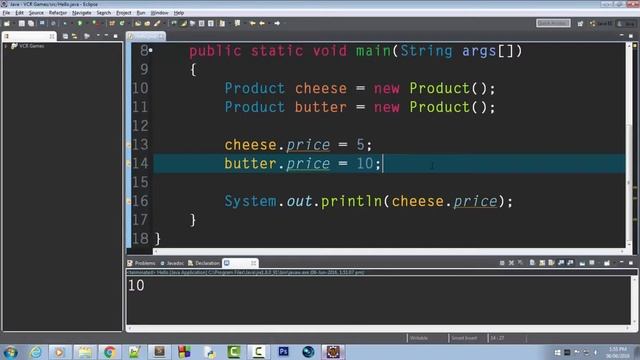Image resolution: width=640 pixels, height=360 pixels.
Task: Click the Product cheese declaration line
Action: (x=360, y=89)
